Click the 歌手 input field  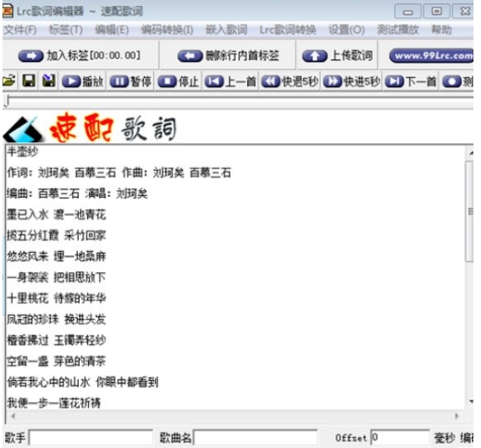91,438
